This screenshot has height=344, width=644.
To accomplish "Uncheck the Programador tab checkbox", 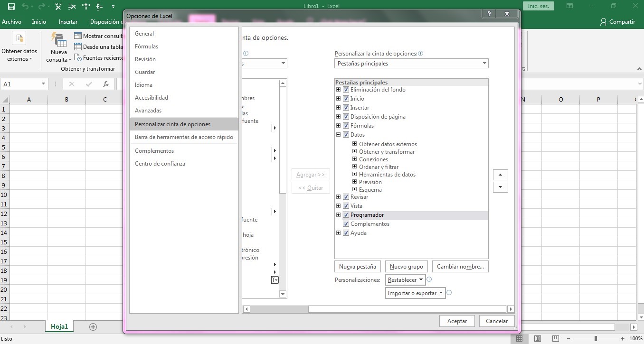I will tap(346, 214).
